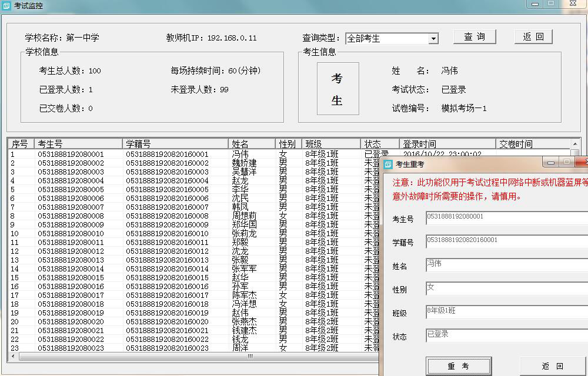Viewport: 588px width, 376px height.
Task: Click 返回 in the 考生重考 dialog
Action: (x=552, y=366)
